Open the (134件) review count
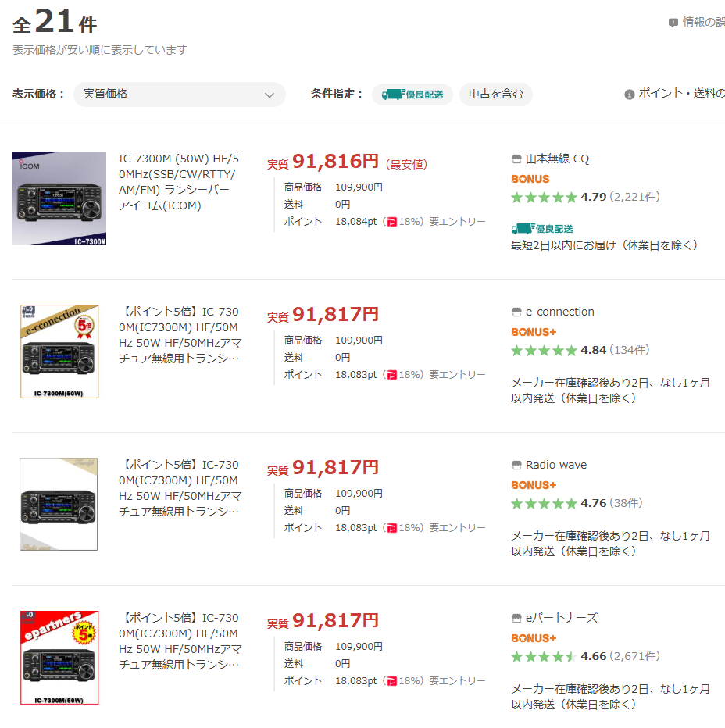This screenshot has height=728, width=725. 630,350
